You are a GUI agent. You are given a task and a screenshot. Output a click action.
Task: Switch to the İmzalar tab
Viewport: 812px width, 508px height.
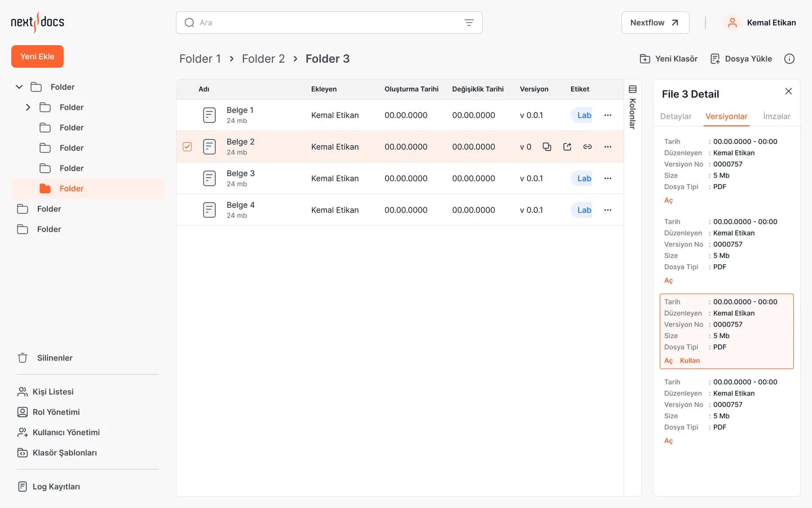point(777,116)
